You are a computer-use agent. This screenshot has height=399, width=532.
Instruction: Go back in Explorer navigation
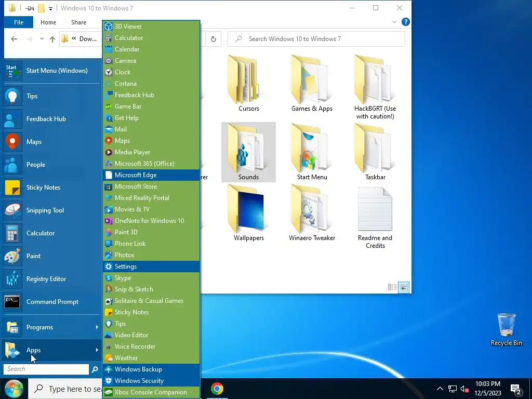(14, 39)
